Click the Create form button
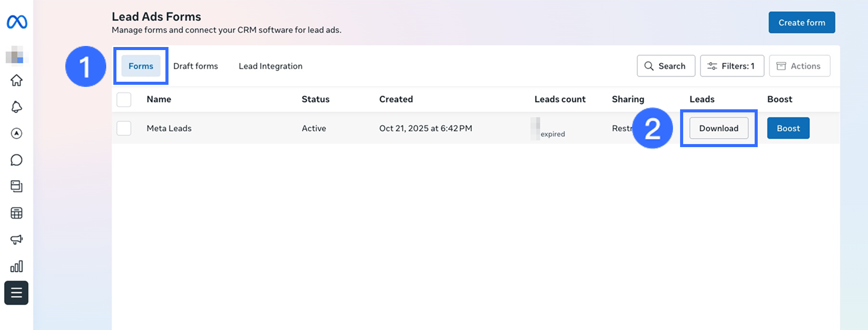The height and width of the screenshot is (330, 868). coord(802,22)
